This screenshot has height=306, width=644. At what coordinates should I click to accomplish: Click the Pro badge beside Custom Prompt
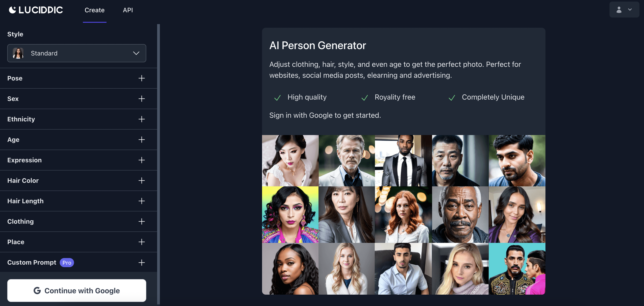point(67,263)
